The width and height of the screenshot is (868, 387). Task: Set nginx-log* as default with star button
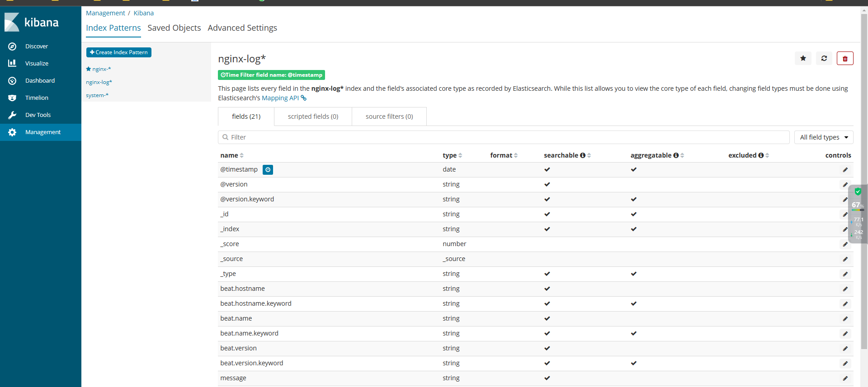(x=803, y=58)
